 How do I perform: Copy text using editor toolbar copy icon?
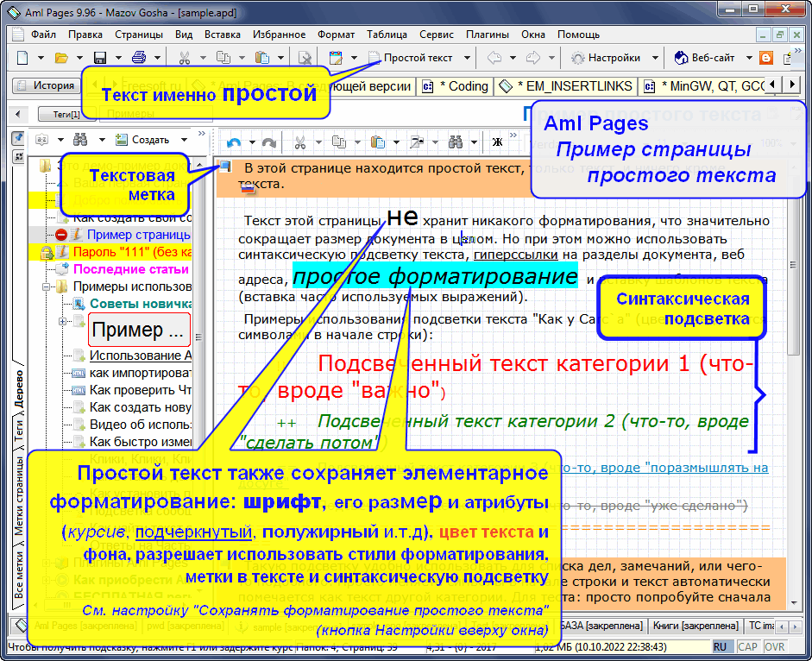tap(338, 142)
